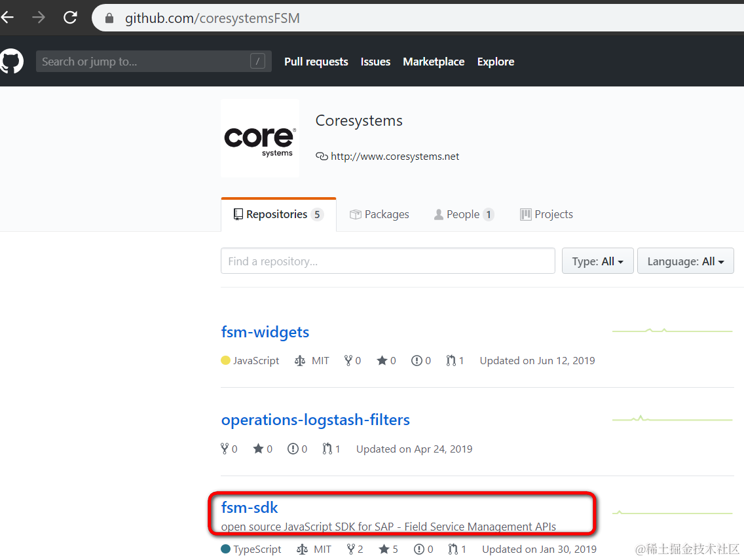Go forward with the browser forward arrow
744x560 pixels.
pos(39,18)
